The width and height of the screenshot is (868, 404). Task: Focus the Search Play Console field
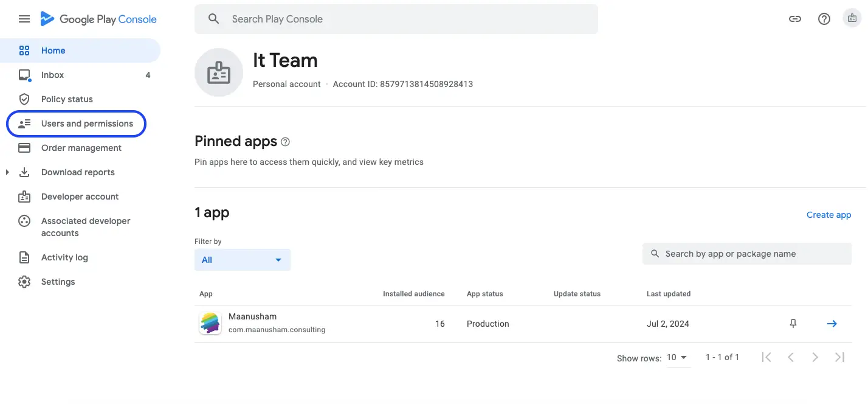pyautogui.click(x=396, y=19)
